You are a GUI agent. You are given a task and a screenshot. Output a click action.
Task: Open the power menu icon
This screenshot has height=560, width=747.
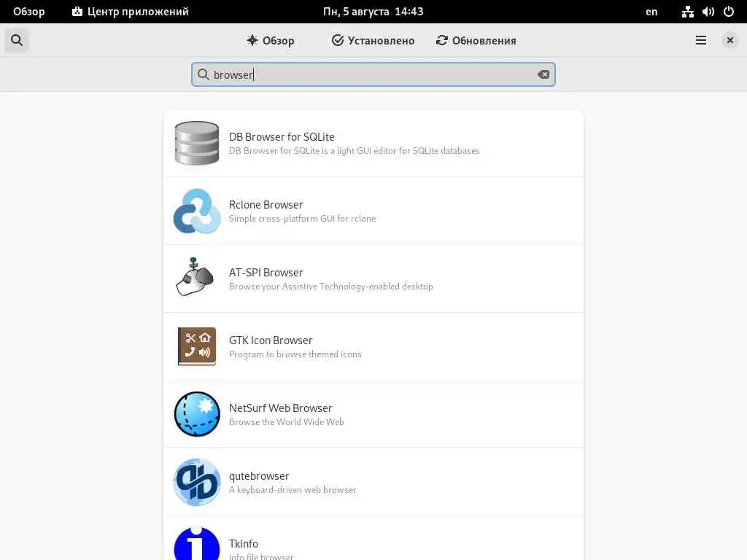(x=729, y=12)
